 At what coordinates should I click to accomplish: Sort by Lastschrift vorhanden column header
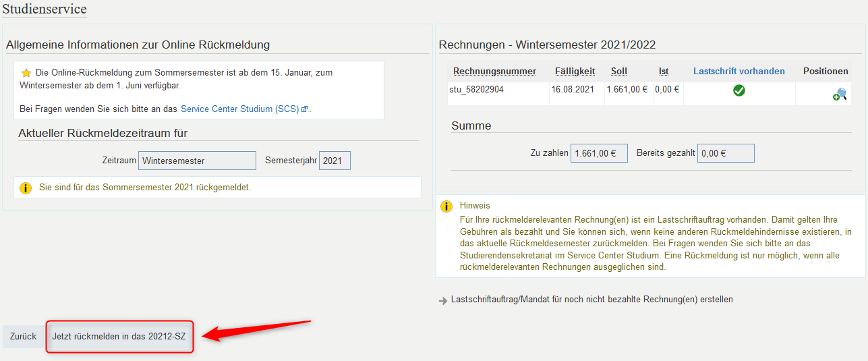point(739,71)
